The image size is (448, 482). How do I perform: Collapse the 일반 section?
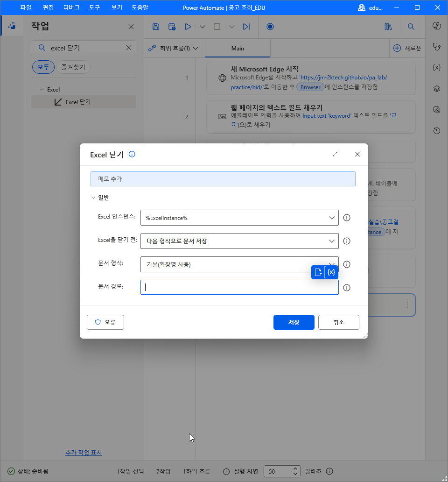click(93, 198)
